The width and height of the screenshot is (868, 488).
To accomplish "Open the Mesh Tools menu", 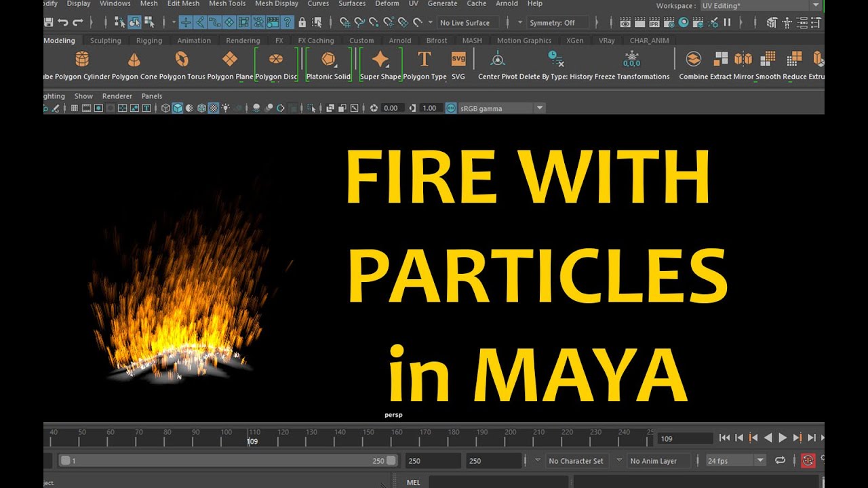I will point(227,4).
